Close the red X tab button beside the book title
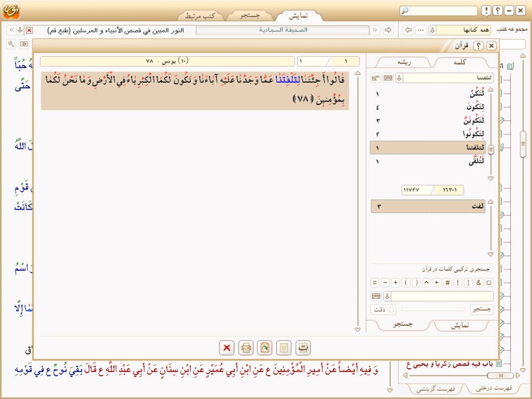Screen dimensions: 532x399 [29, 31]
